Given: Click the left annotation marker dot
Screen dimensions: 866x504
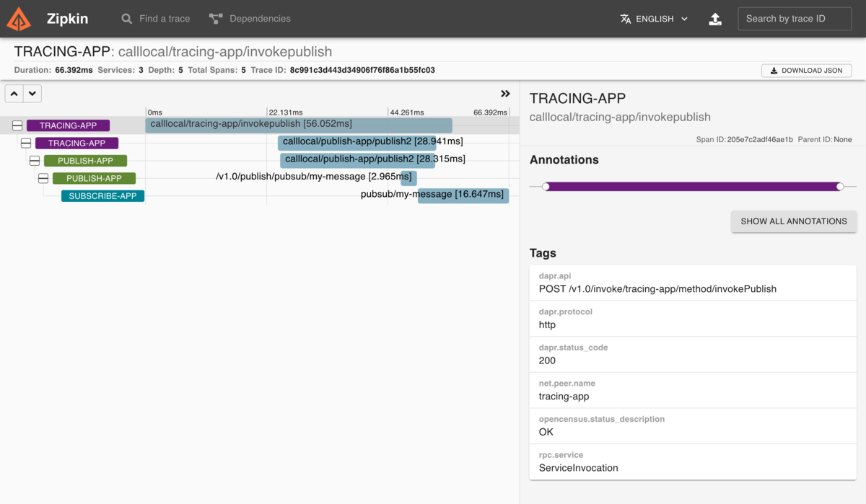Looking at the screenshot, I should pyautogui.click(x=546, y=187).
